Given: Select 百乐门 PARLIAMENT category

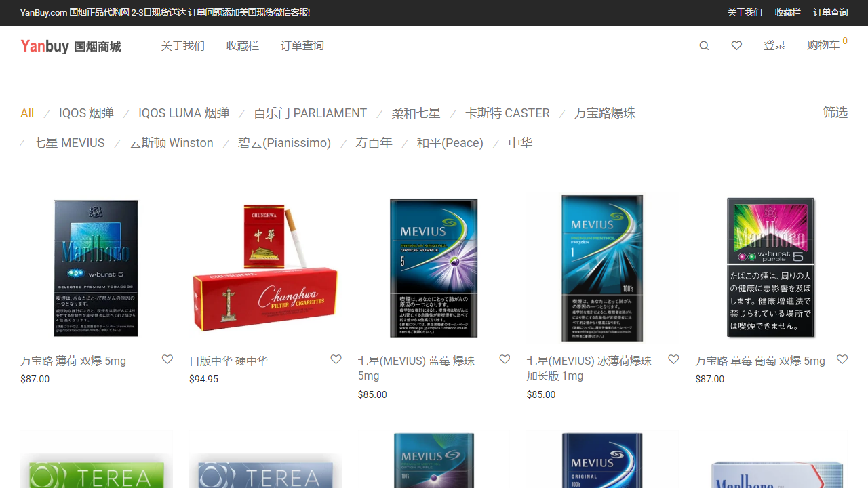Looking at the screenshot, I should tap(310, 113).
